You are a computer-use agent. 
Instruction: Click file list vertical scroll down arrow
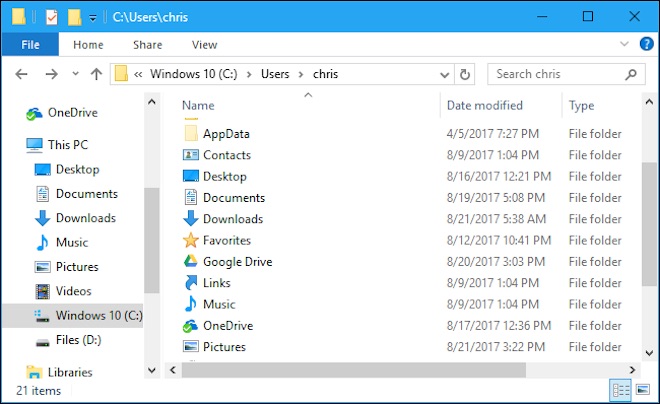(649, 353)
